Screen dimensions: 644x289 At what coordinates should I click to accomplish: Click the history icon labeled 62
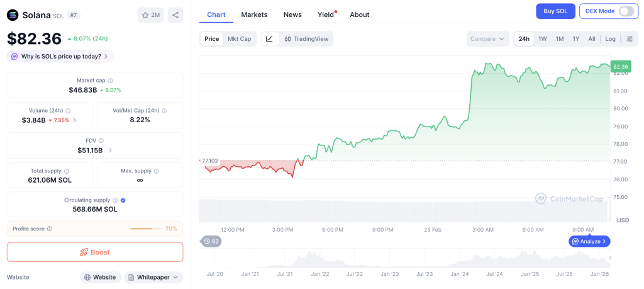click(211, 241)
